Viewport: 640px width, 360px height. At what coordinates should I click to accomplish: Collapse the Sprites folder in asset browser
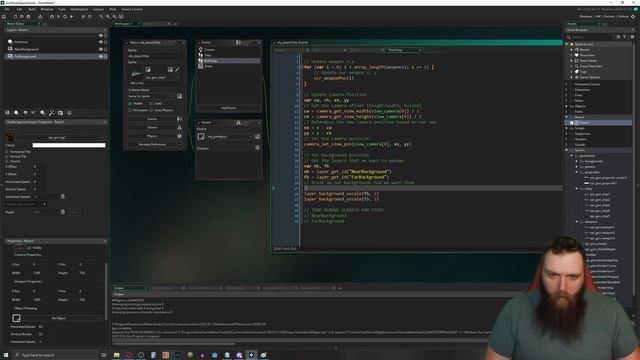[567, 150]
